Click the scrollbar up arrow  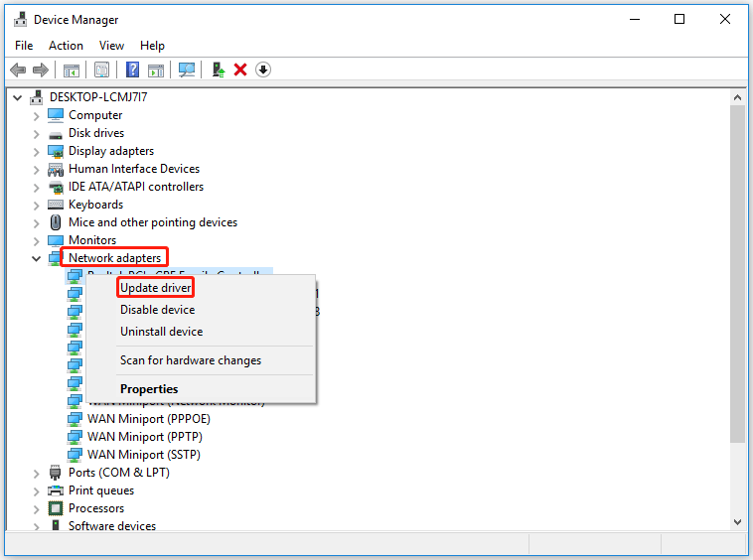pos(738,97)
